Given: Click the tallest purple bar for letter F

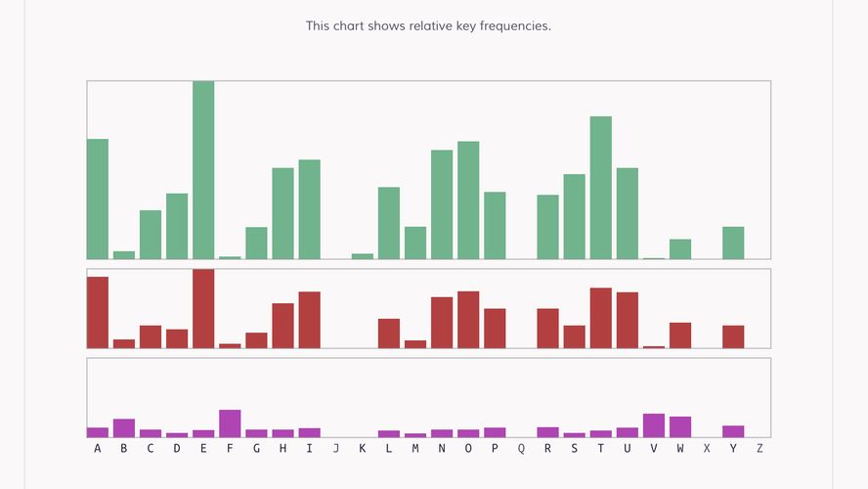Looking at the screenshot, I should pyautogui.click(x=230, y=423).
